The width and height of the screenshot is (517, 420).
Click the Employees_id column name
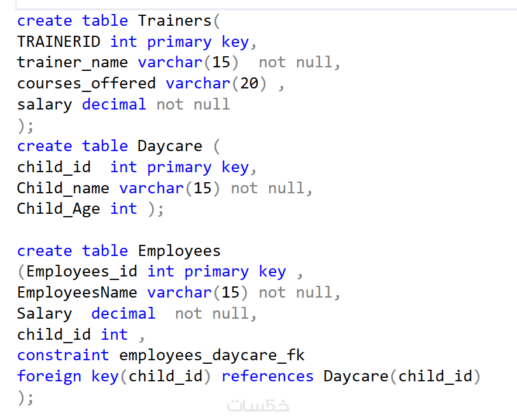click(x=81, y=272)
